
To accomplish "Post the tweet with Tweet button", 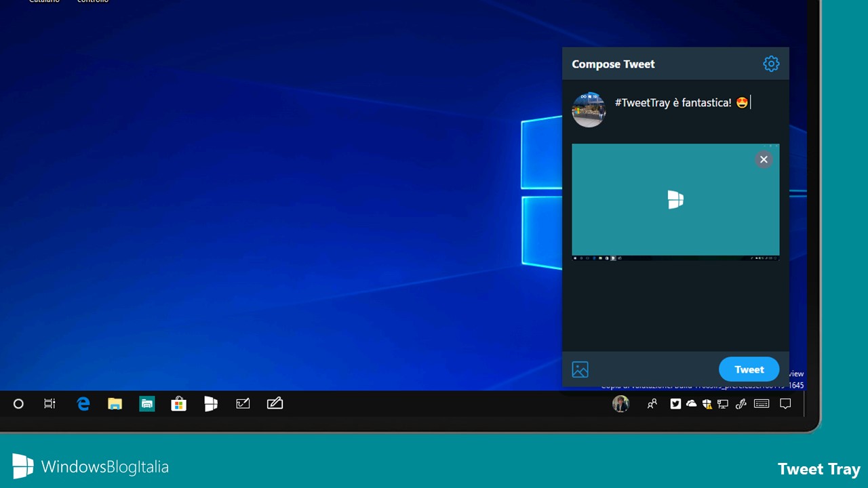I will (x=749, y=369).
